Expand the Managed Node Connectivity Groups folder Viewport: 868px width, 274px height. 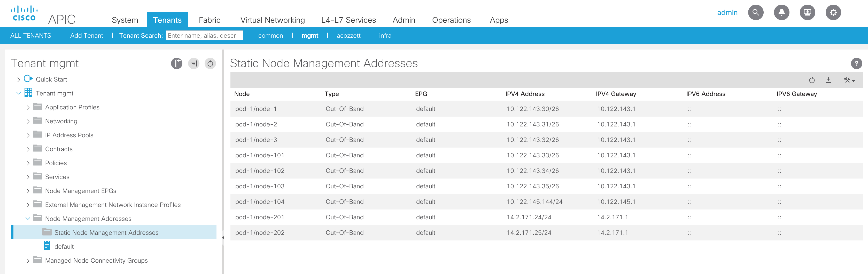28,261
